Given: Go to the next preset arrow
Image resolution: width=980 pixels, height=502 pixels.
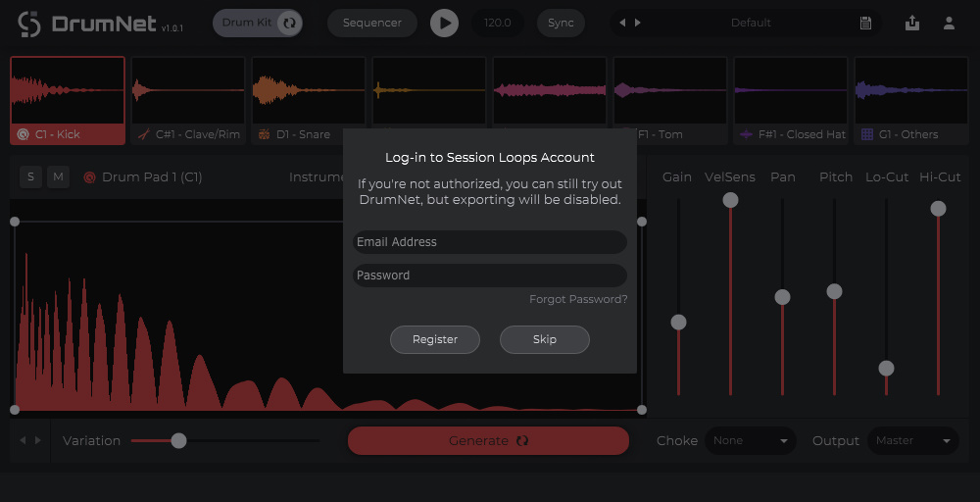Looking at the screenshot, I should (x=638, y=23).
